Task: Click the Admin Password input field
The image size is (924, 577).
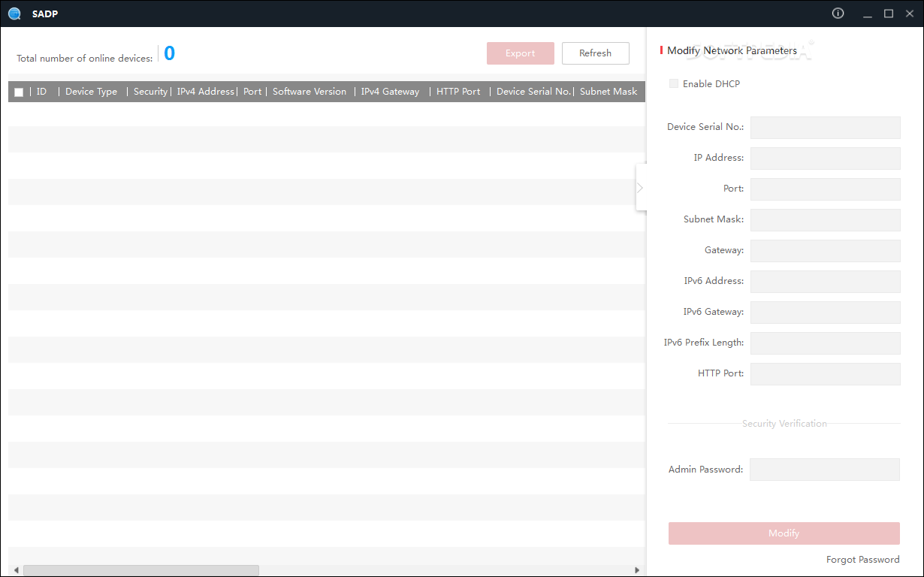Action: [x=824, y=470]
